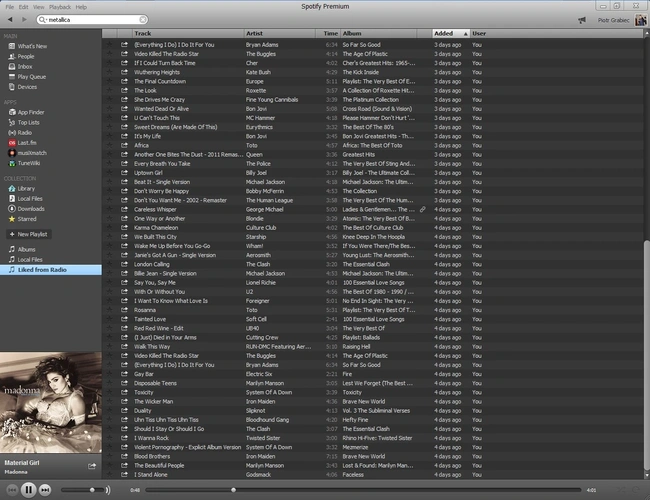Star the track Rosanna
The image size is (650, 500).
point(109,310)
